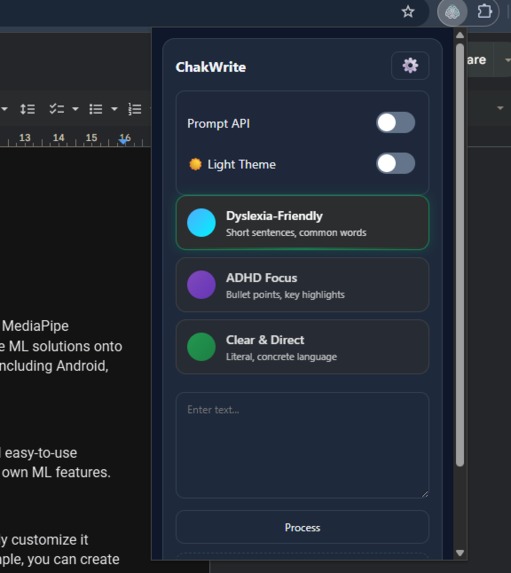Click the ChakWrite brain extension icon
The width and height of the screenshot is (511, 573).
(452, 12)
